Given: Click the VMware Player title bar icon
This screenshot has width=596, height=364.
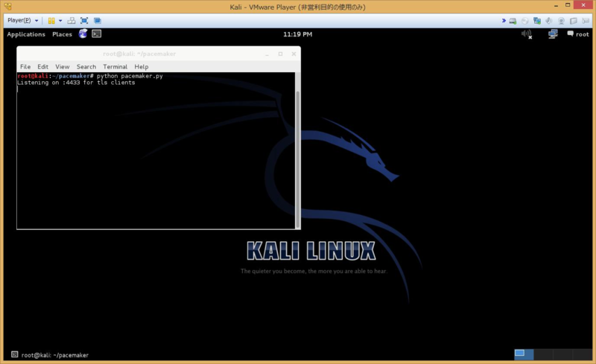Looking at the screenshot, I should pyautogui.click(x=7, y=7).
